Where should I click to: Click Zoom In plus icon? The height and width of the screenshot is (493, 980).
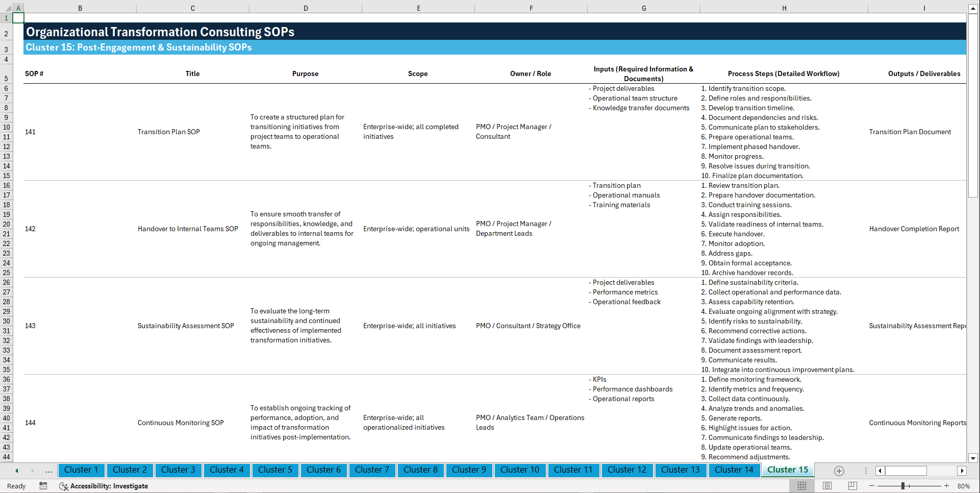[x=947, y=486]
